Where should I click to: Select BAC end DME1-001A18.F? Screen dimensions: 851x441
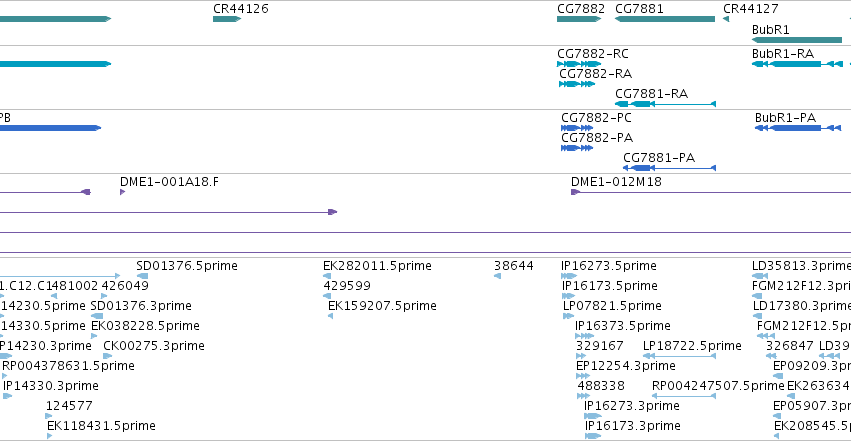tap(123, 192)
